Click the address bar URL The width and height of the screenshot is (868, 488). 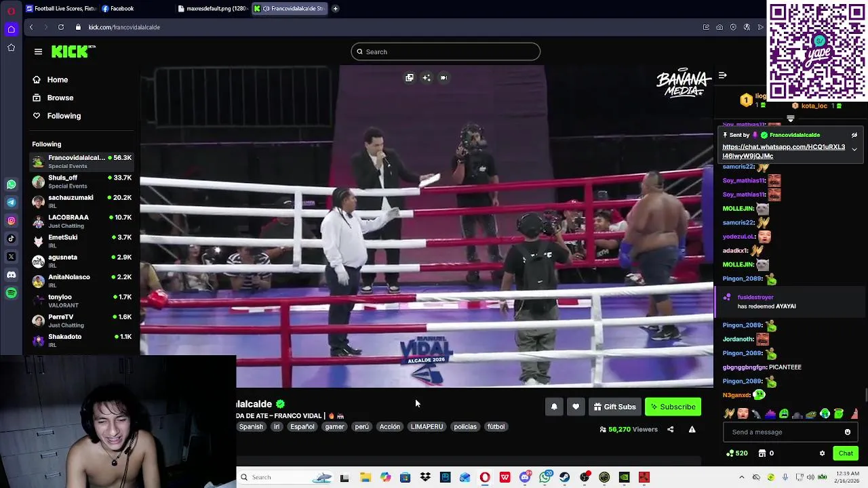124,27
